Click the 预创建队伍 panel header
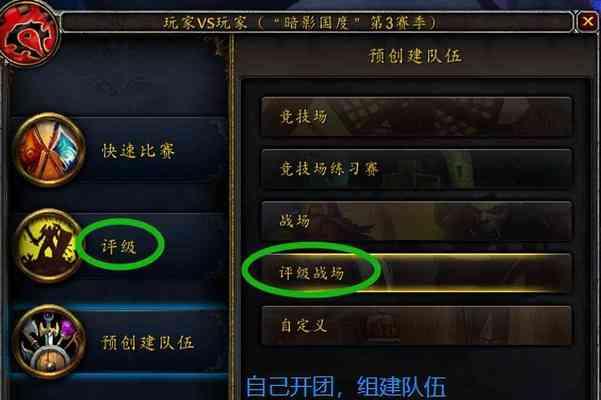 click(415, 56)
